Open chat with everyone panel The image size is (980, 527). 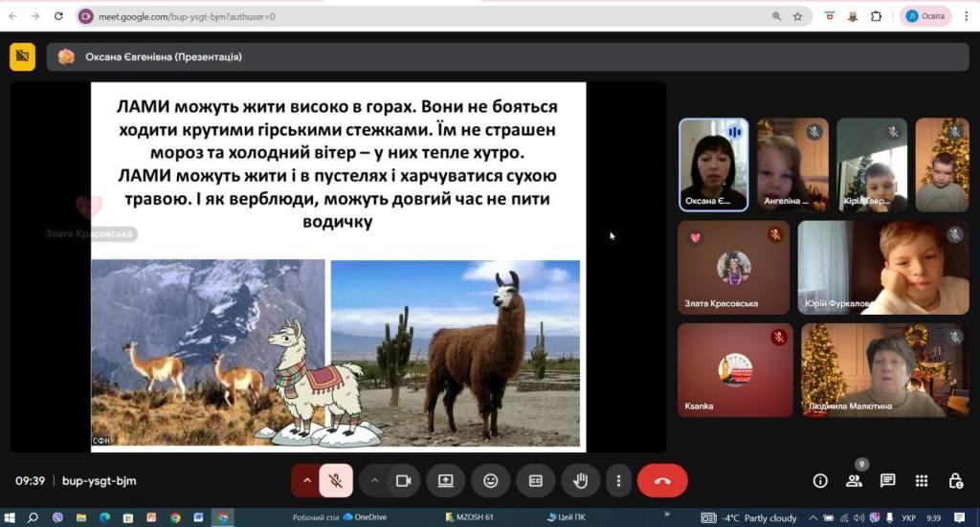point(887,480)
